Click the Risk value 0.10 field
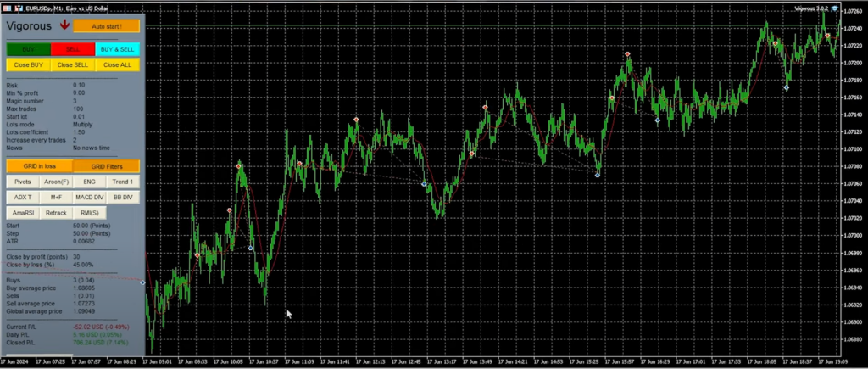Screen dimensions: 868x369 tap(79, 85)
